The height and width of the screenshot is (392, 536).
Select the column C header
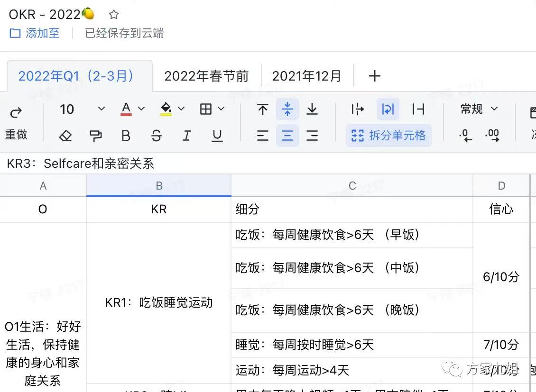tap(352, 186)
